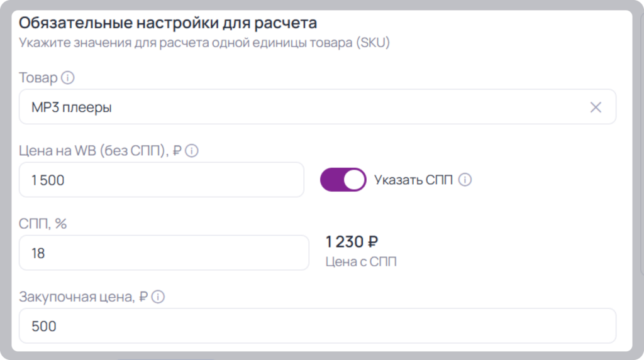644x360 pixels.
Task: Focus the WB price field showing 1 500
Action: point(162,180)
